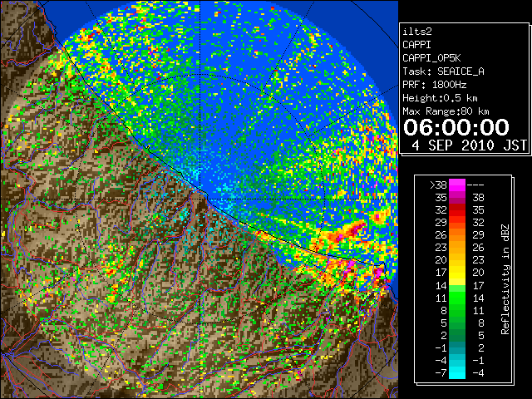Click the bright green 11 dBZ legend swatch

coord(457,298)
